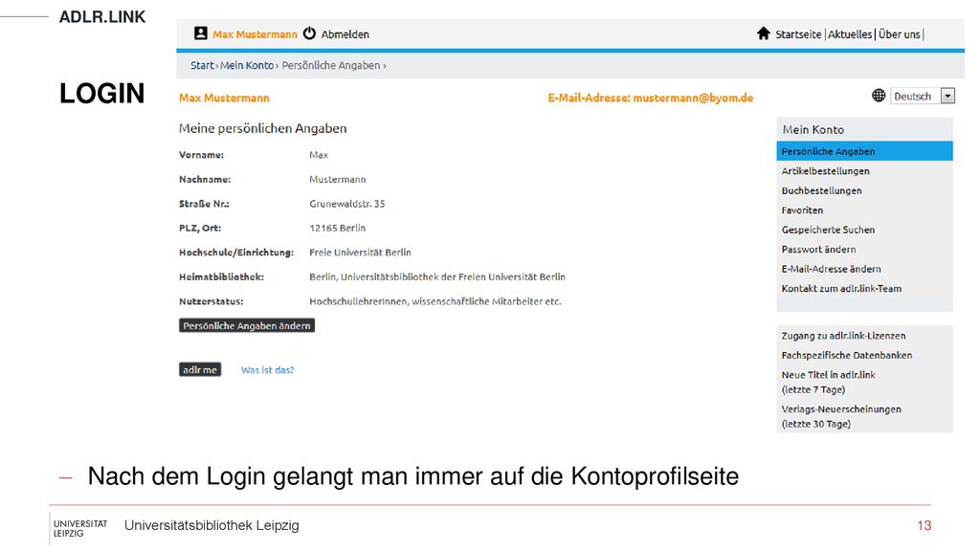Screen dimensions: 980x551
Task: Click the user profile icon beside Max Mustermann
Action: pos(201,33)
